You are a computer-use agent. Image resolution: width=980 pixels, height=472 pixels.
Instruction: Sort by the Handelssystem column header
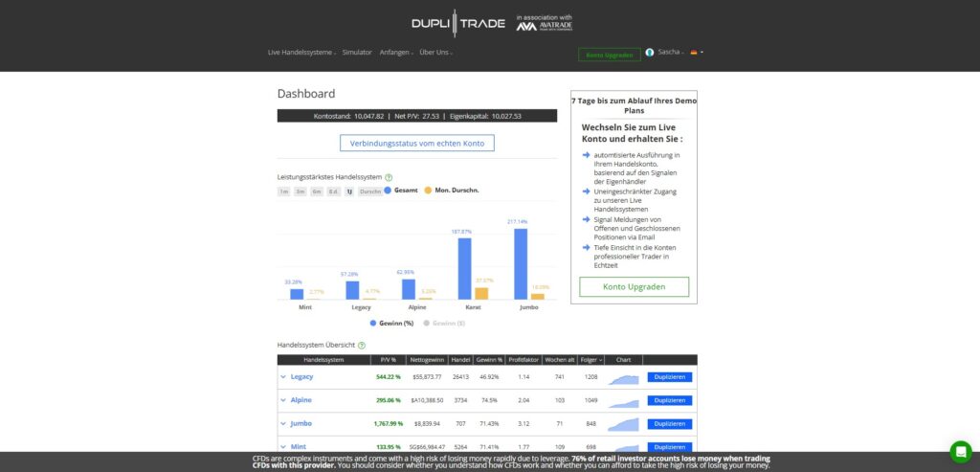(x=323, y=360)
